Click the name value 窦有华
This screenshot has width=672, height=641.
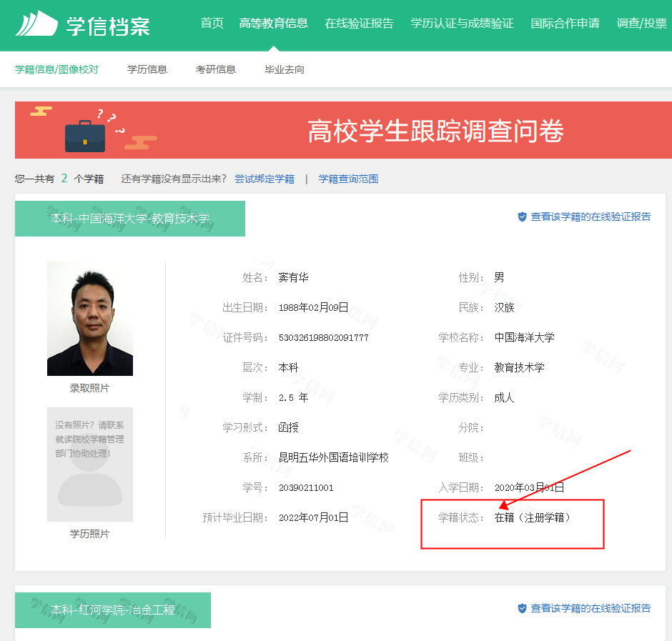point(294,278)
